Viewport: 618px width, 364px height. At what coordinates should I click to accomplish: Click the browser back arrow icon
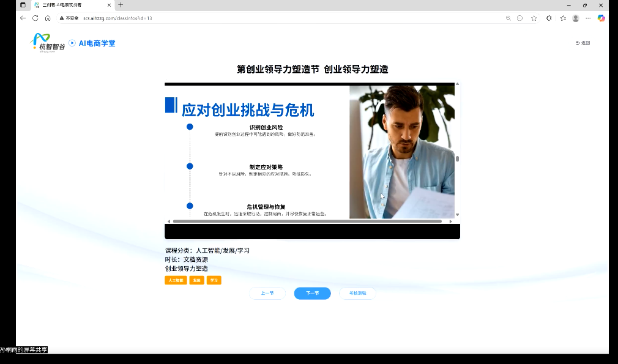pyautogui.click(x=23, y=18)
